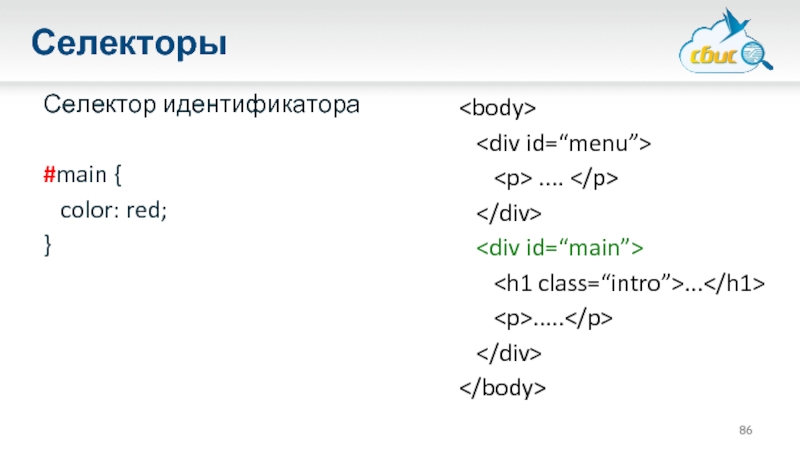Click slide number 86

point(745,429)
